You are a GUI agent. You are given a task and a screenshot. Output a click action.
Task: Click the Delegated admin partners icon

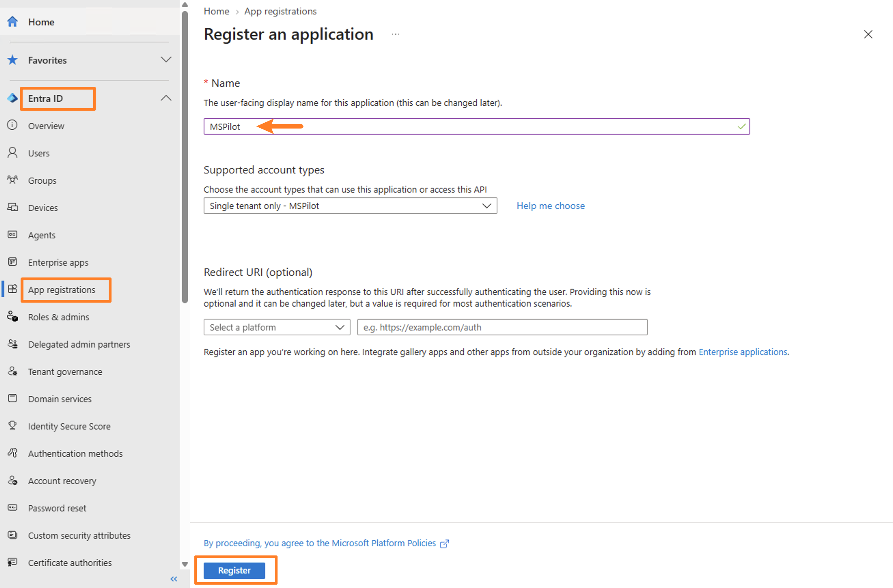click(12, 344)
